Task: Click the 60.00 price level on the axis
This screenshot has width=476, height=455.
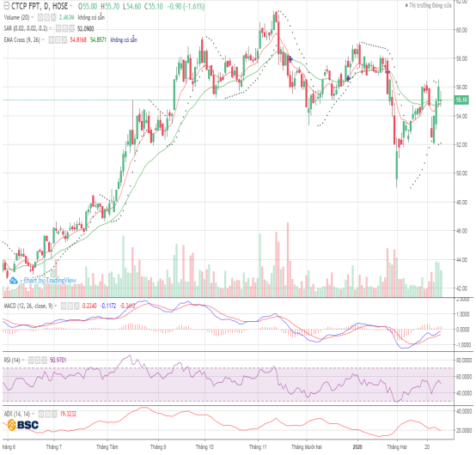Action: pyautogui.click(x=461, y=30)
